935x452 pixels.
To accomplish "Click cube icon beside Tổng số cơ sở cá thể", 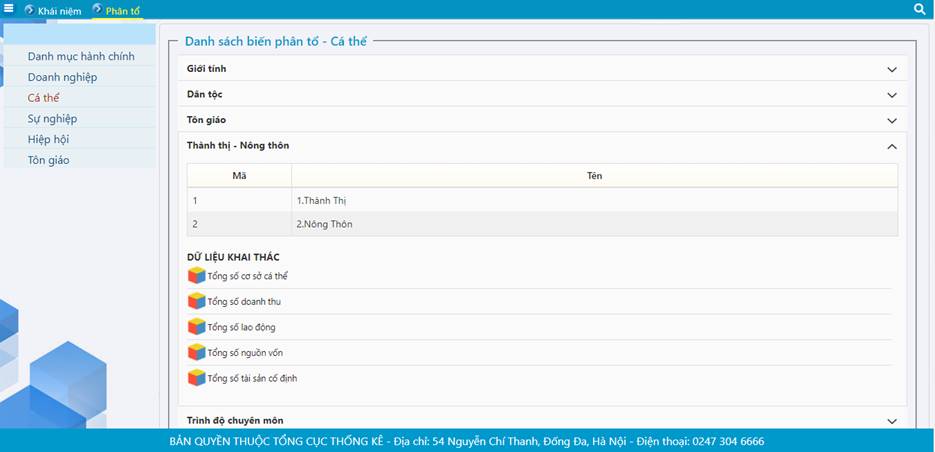I will (196, 276).
